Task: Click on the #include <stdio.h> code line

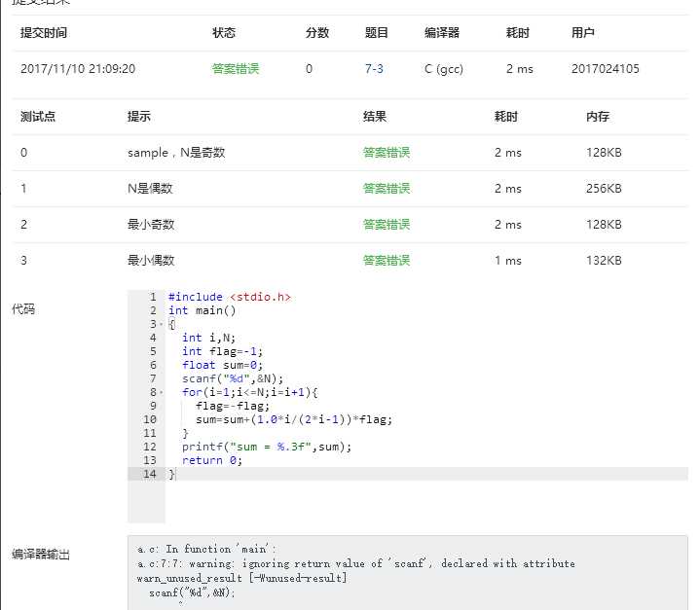Action: click(230, 297)
